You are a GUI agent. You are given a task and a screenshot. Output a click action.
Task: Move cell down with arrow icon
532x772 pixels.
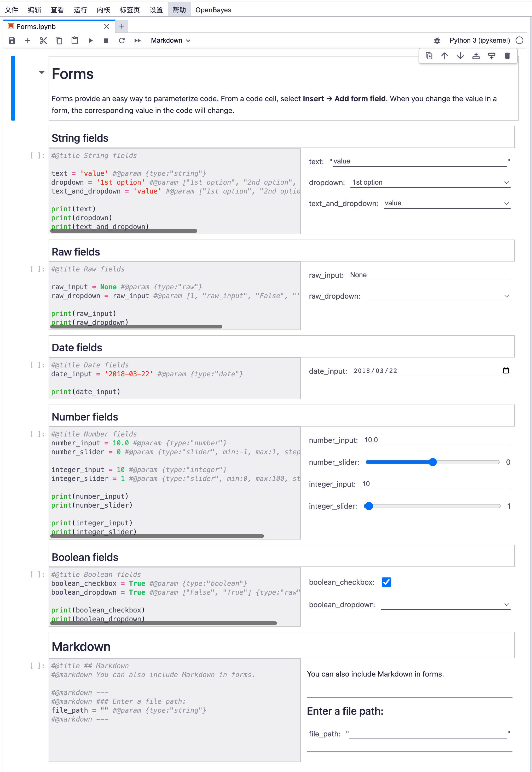(460, 56)
